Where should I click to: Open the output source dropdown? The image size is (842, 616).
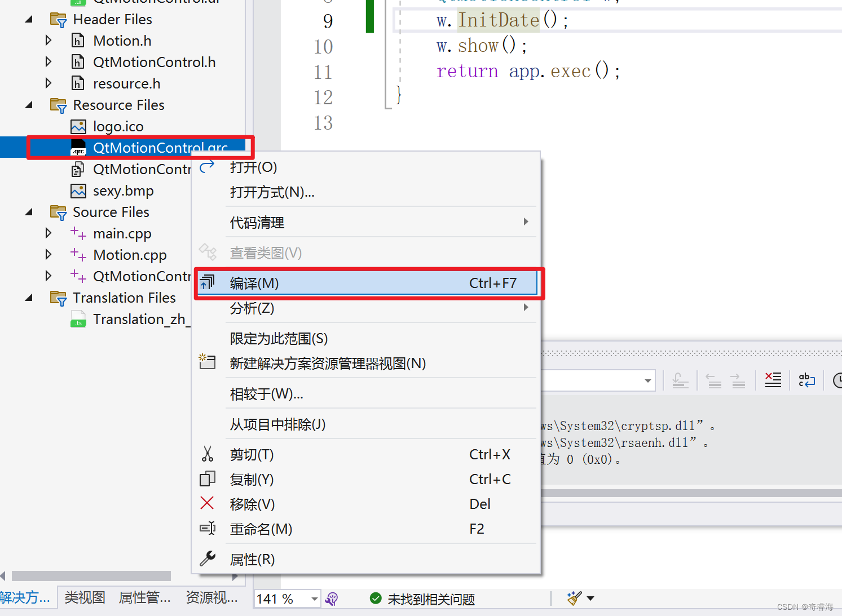(647, 381)
